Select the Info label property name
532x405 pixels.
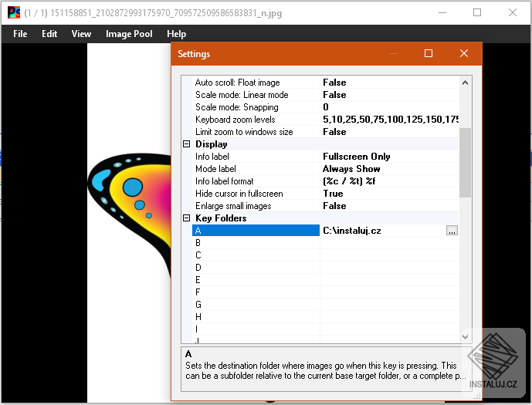(212, 157)
